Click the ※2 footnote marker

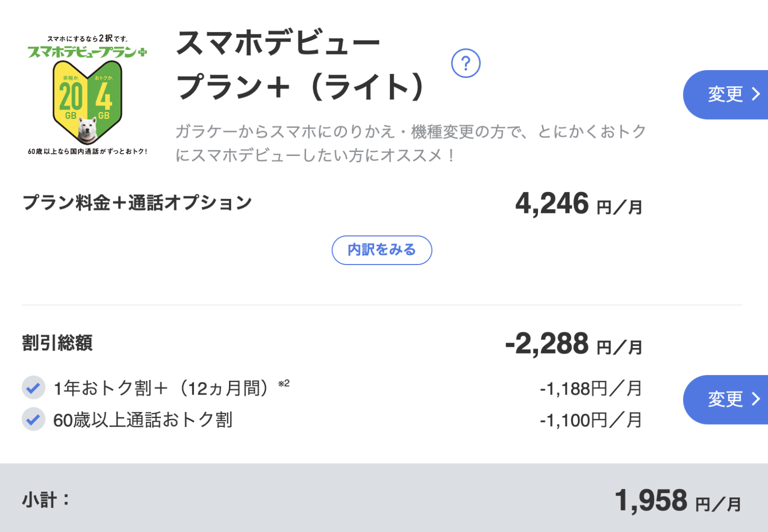pos(283,383)
